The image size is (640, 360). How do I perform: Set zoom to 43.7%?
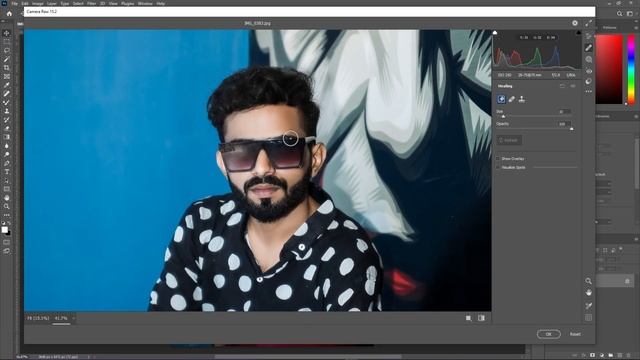pos(61,318)
